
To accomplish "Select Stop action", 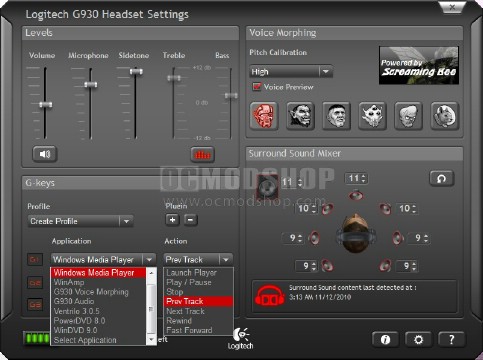I will pos(198,292).
